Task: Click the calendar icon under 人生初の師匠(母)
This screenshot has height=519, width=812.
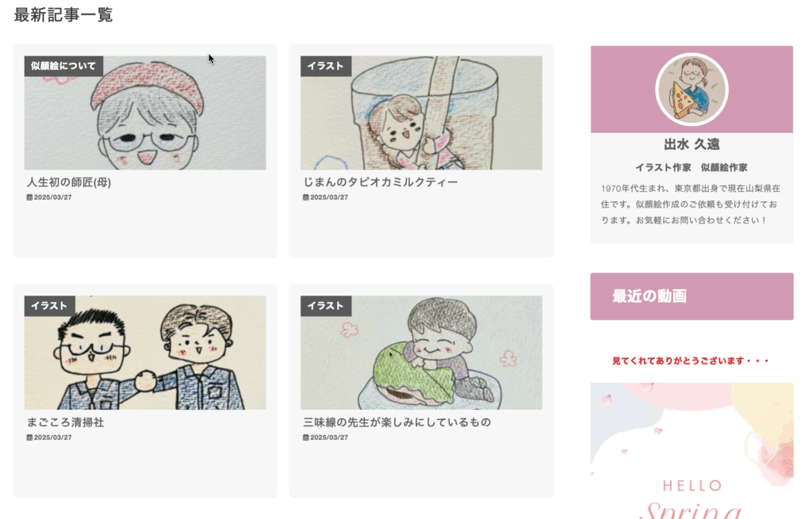Action: point(29,197)
